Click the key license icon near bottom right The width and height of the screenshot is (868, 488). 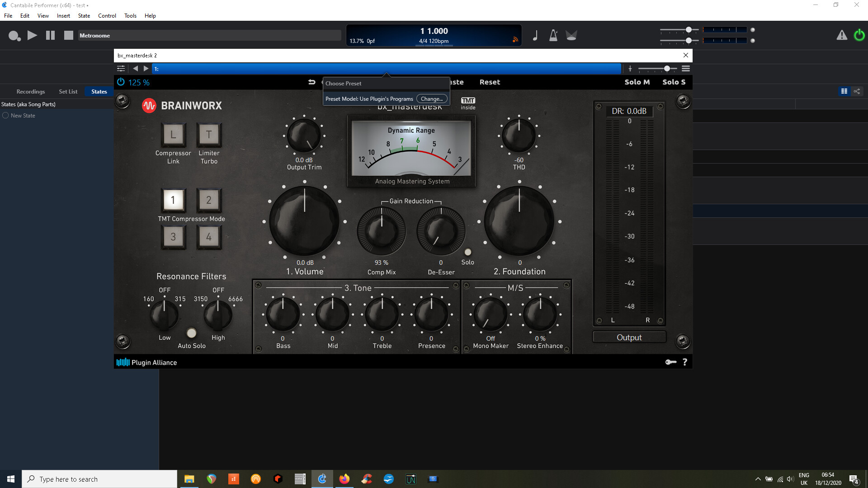pyautogui.click(x=671, y=362)
